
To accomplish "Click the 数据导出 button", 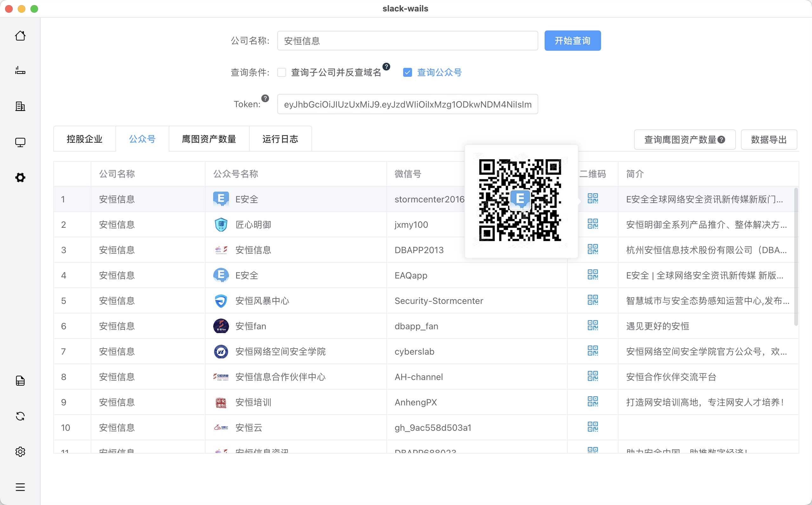I will pos(769,140).
